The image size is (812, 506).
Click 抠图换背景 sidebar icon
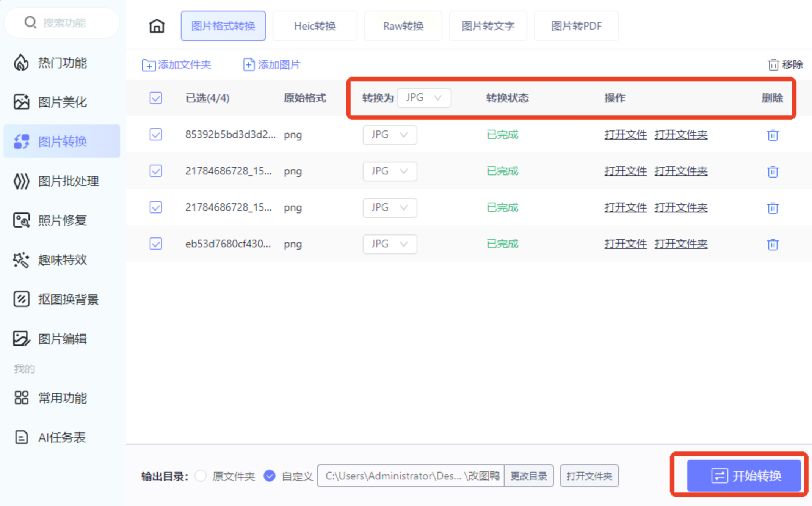click(21, 299)
